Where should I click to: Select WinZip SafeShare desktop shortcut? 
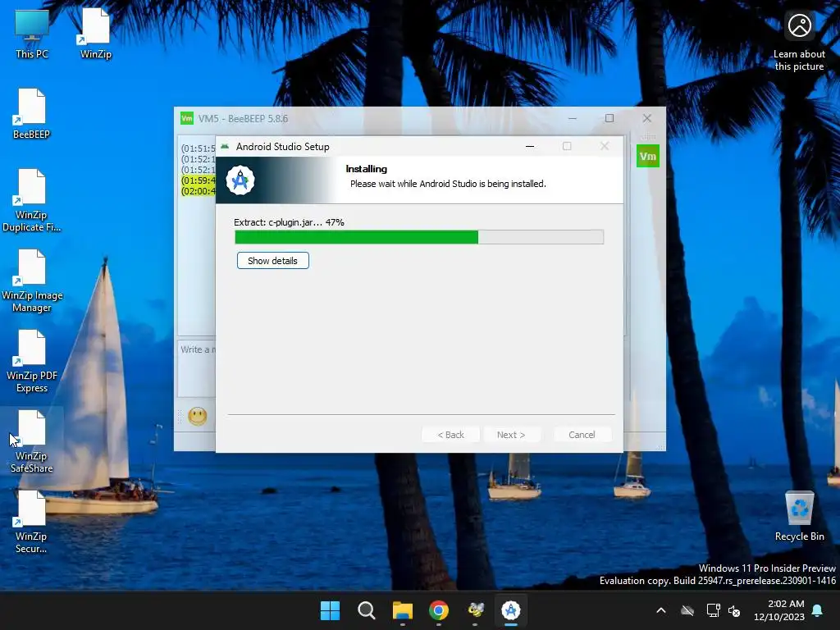click(x=32, y=441)
